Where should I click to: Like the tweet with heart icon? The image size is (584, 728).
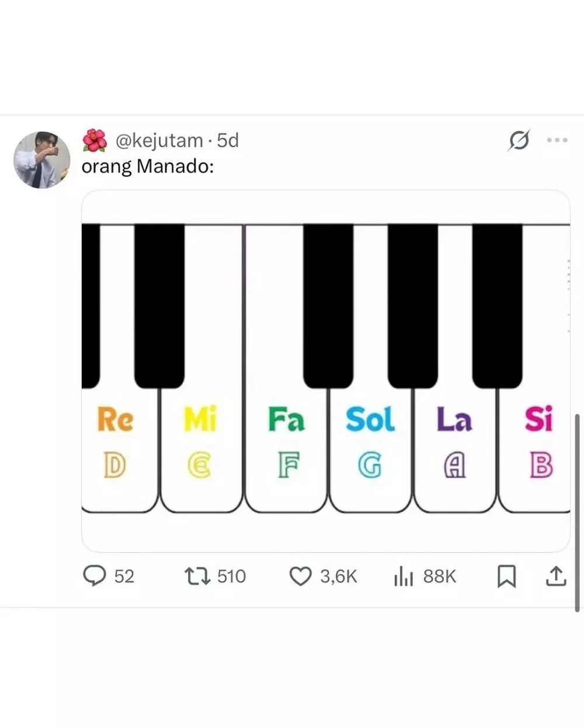(x=301, y=577)
